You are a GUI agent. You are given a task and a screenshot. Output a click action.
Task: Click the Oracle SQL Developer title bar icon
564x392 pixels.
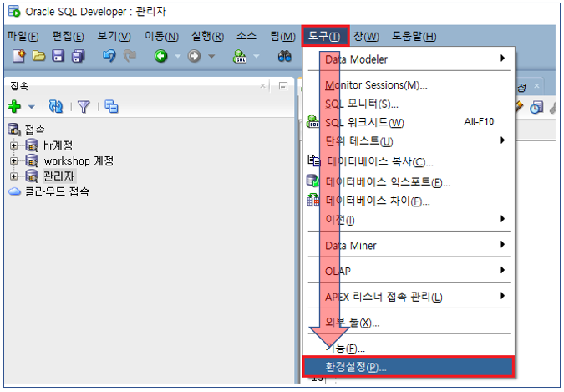click(15, 11)
